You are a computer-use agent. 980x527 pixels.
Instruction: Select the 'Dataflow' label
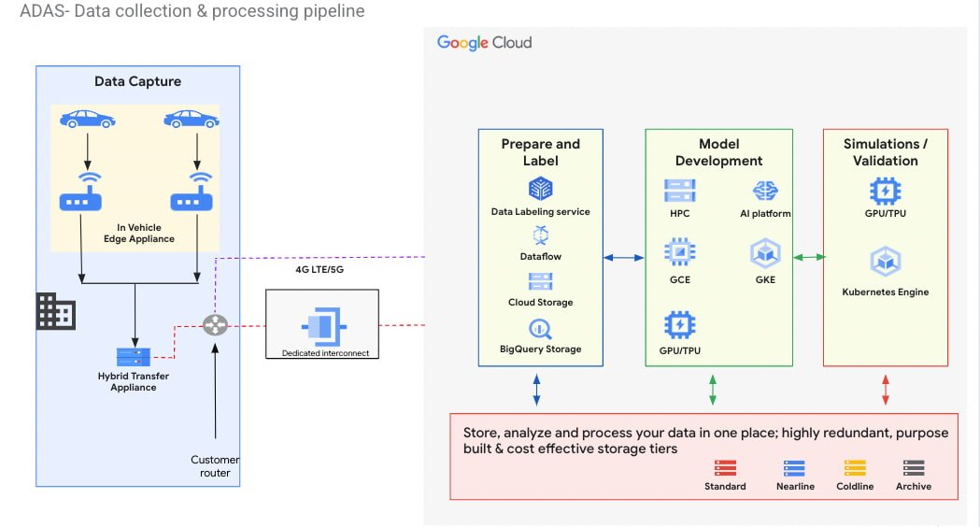coord(541,256)
